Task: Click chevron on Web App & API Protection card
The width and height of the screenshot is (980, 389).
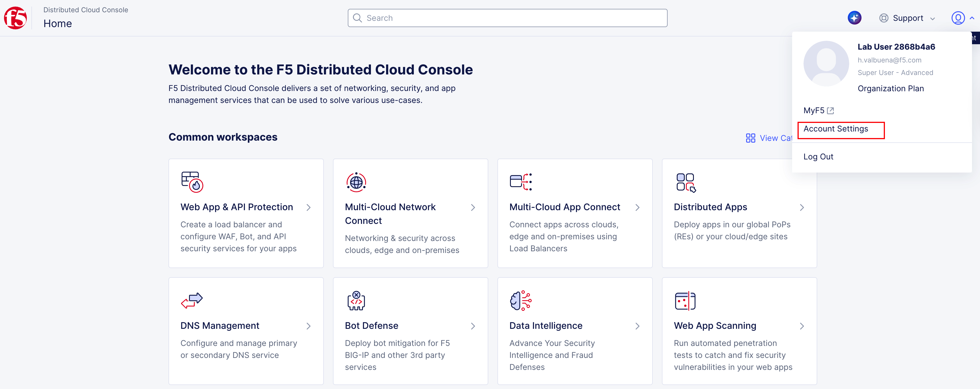Action: point(308,207)
